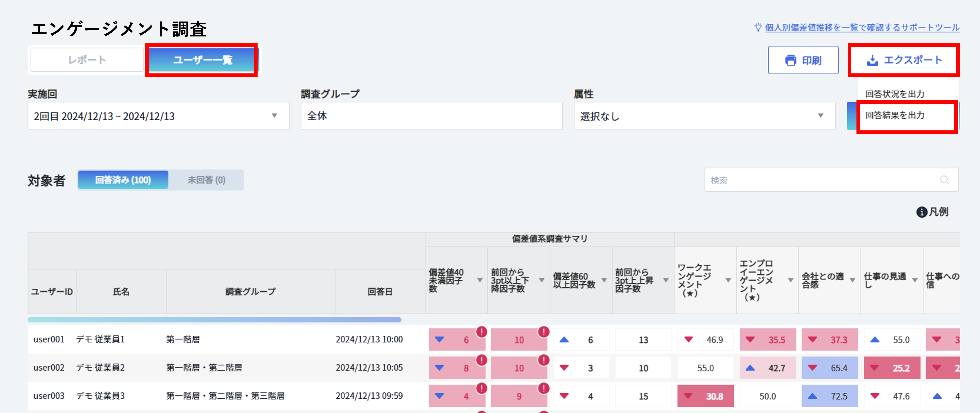The image size is (980, 413).
Task: Click blue up arrow in user002 エンプロイーエンゲージメント cell
Action: coord(750,368)
